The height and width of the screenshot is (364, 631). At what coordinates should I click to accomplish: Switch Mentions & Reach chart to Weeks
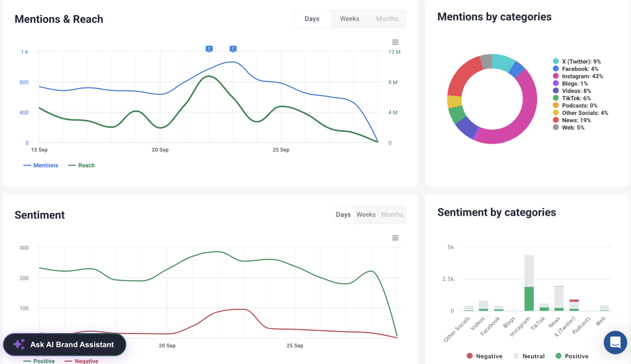[349, 19]
